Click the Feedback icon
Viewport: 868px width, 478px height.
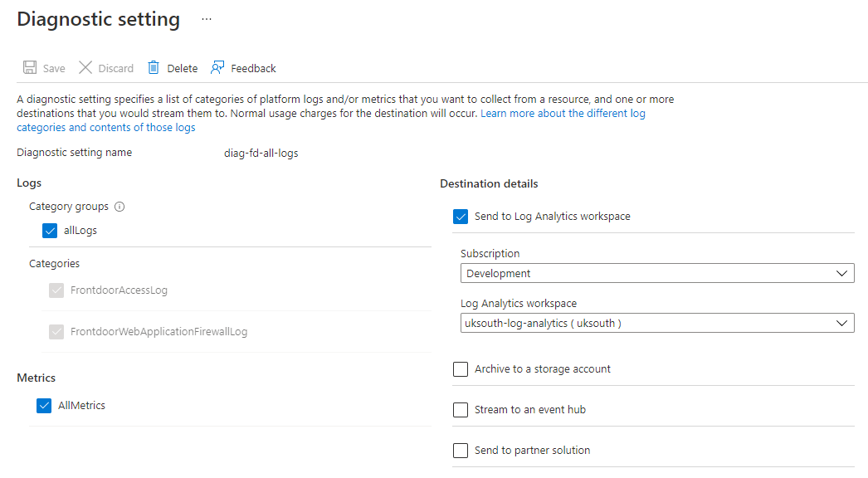[x=217, y=66]
